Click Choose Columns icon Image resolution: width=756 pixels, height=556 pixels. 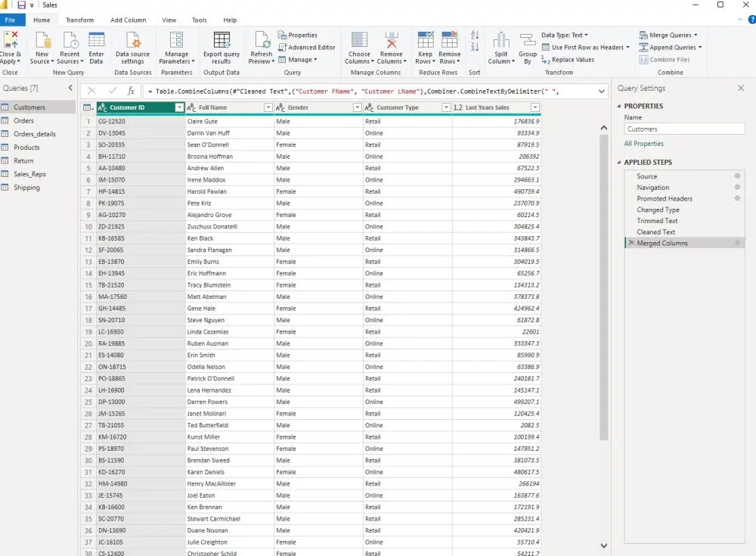pyautogui.click(x=359, y=39)
